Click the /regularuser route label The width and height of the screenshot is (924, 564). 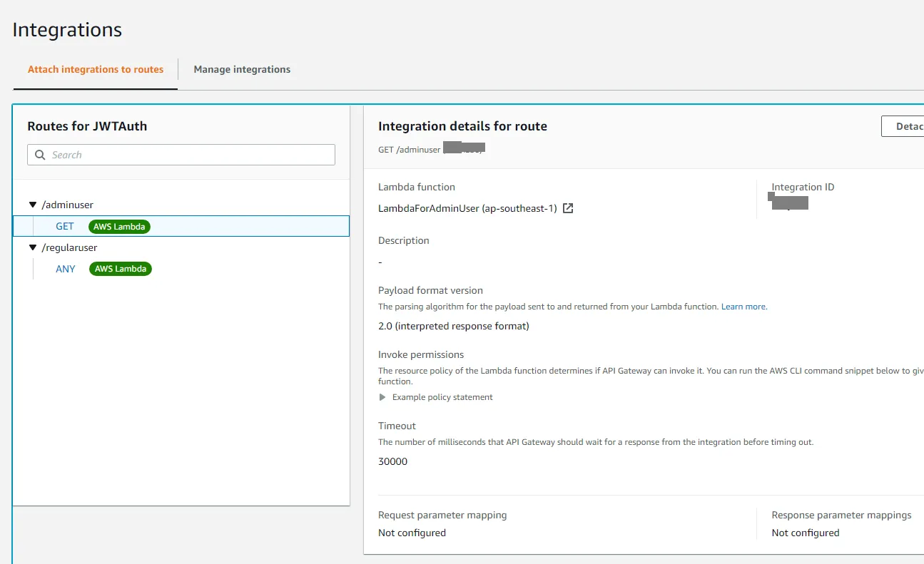(x=70, y=247)
